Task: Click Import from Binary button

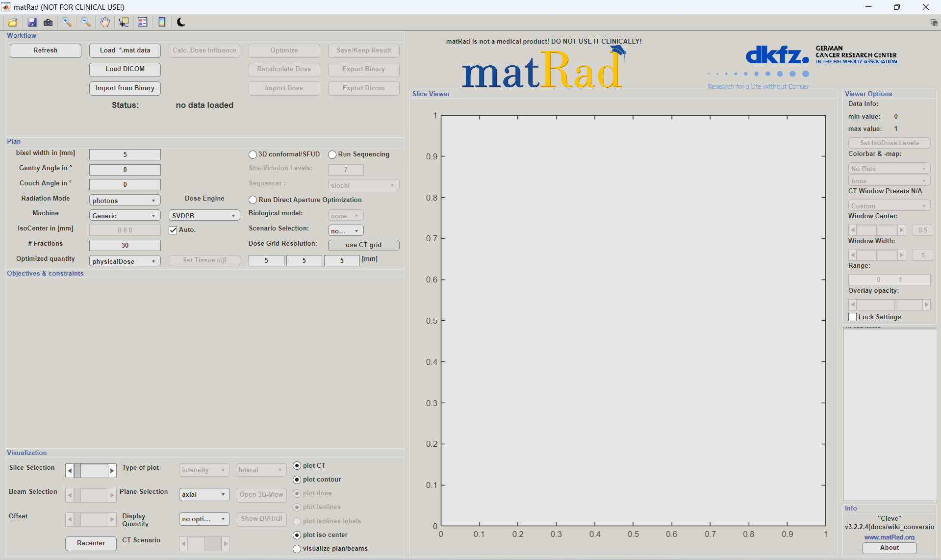Action: [125, 88]
